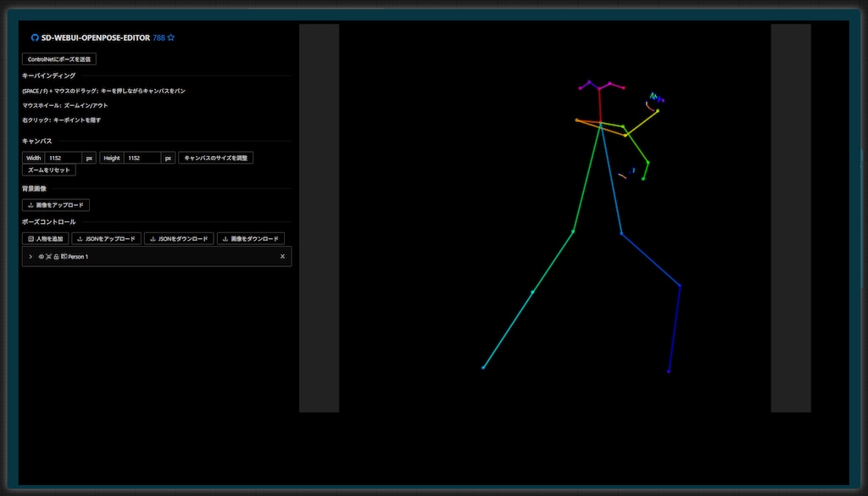Select the green elbow keypoint of bent arm
The height and width of the screenshot is (496, 868).
648,163
